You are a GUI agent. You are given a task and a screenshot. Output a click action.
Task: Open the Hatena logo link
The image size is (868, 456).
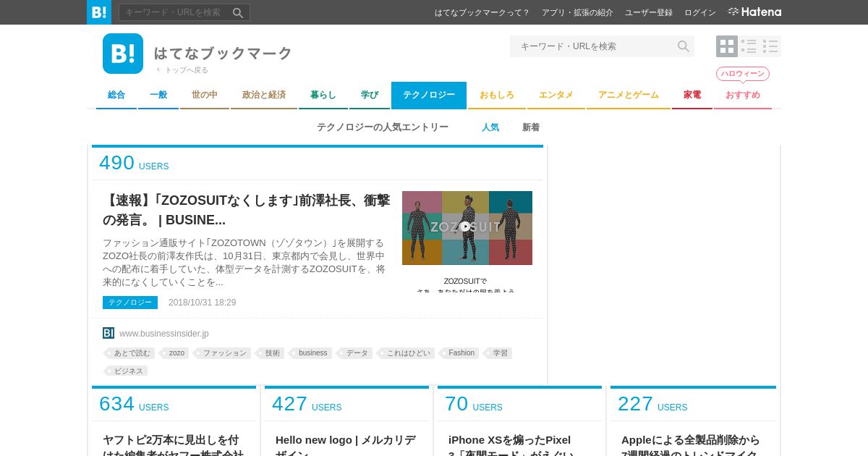(x=754, y=12)
